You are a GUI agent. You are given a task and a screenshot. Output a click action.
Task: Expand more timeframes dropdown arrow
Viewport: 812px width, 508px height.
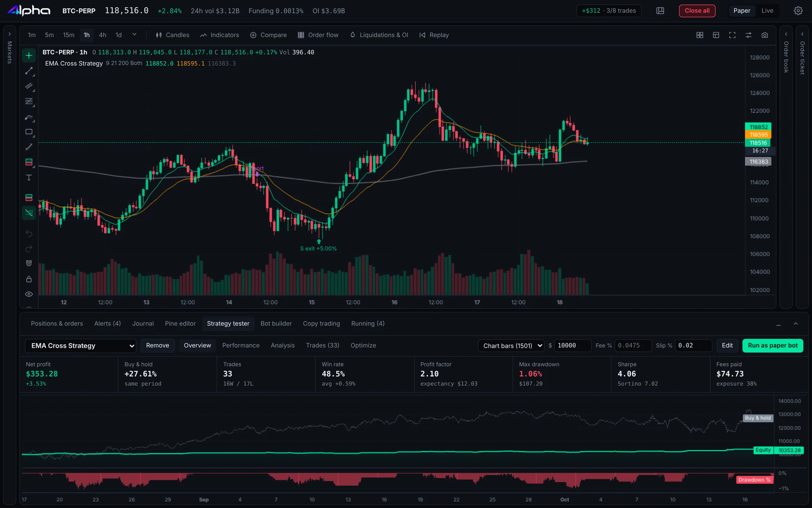134,35
